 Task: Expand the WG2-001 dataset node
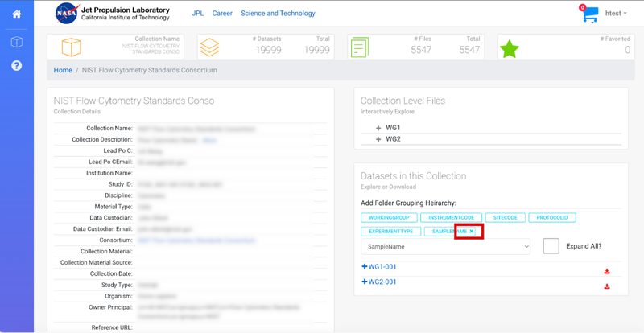[x=365, y=282]
